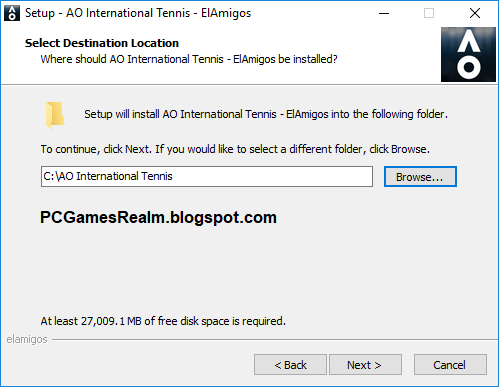The height and width of the screenshot is (387, 499).
Task: Click the Select Destination Location heading
Action: 102,43
